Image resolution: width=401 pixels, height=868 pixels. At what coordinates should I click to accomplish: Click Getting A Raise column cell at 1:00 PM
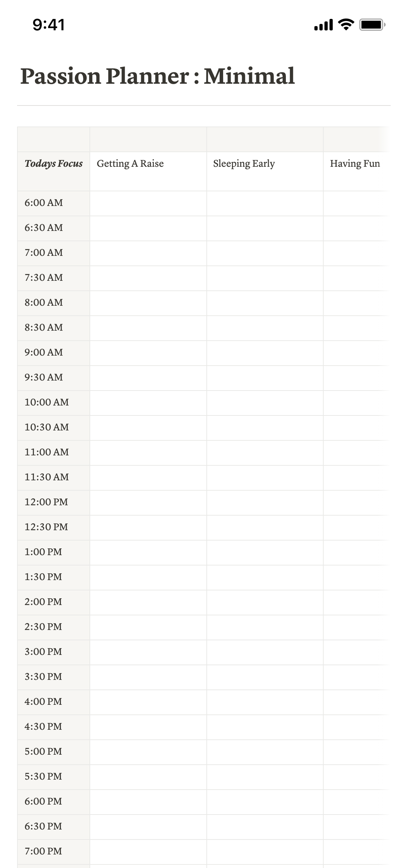pos(148,552)
